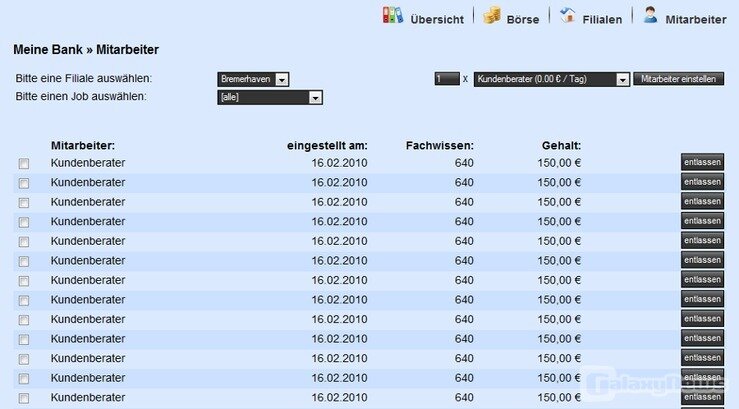Click entlassen for the fourth employee row

(702, 221)
